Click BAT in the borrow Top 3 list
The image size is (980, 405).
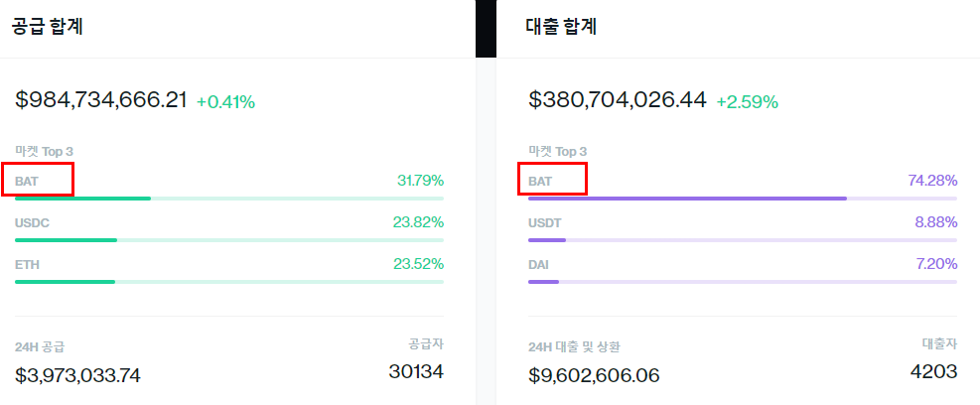540,183
